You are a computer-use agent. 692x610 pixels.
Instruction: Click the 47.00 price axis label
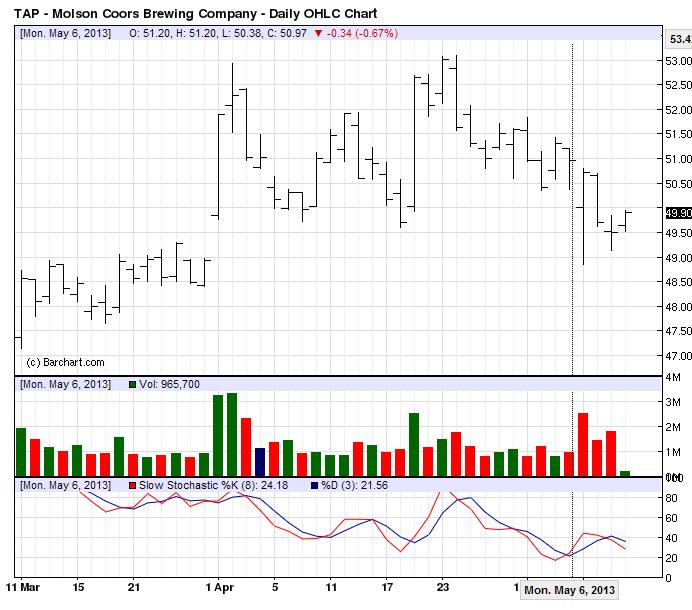pyautogui.click(x=678, y=356)
